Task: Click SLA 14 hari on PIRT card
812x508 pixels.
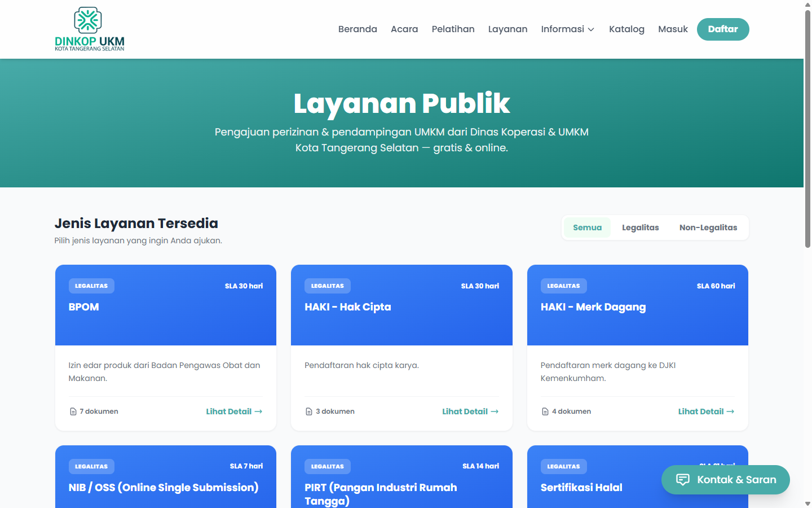Action: tap(480, 466)
